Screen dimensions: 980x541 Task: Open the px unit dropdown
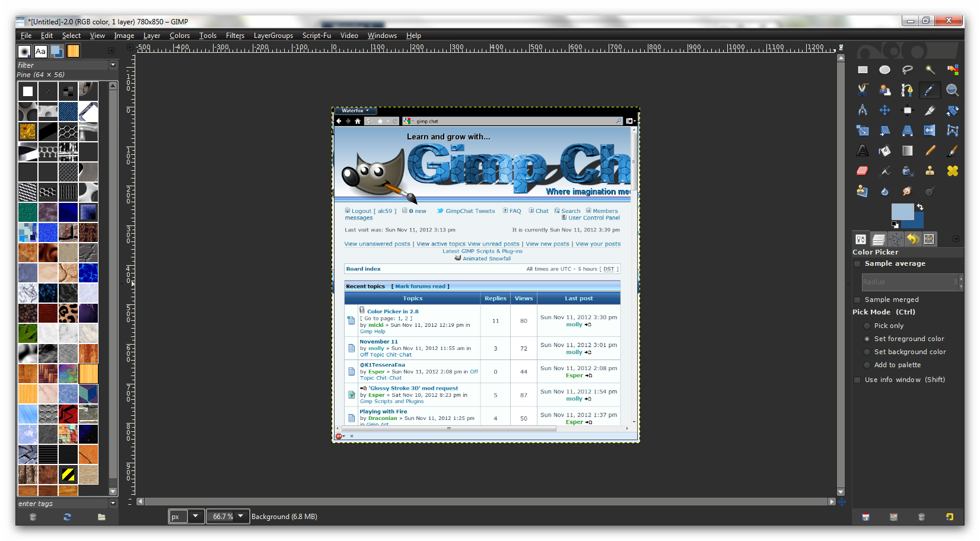pyautogui.click(x=195, y=517)
